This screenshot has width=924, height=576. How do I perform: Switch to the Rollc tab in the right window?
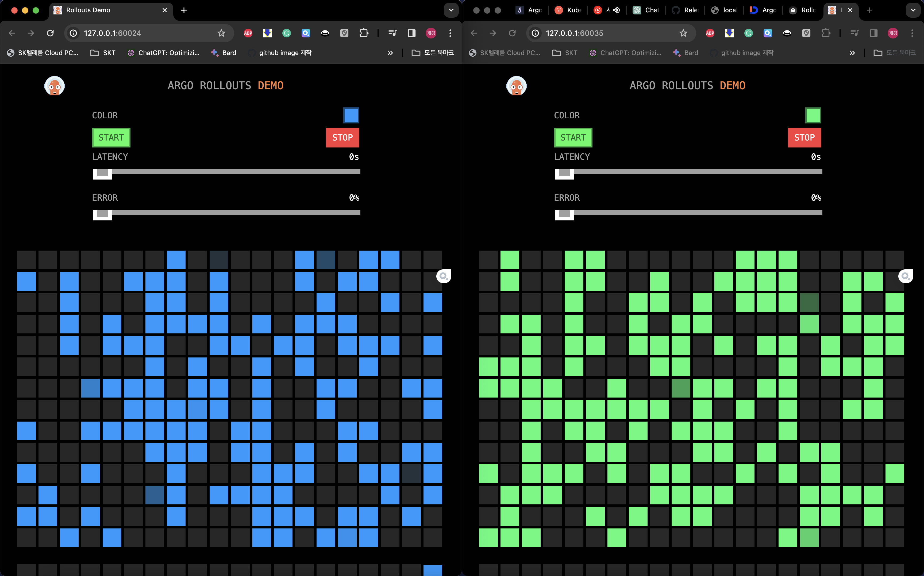tap(802, 10)
